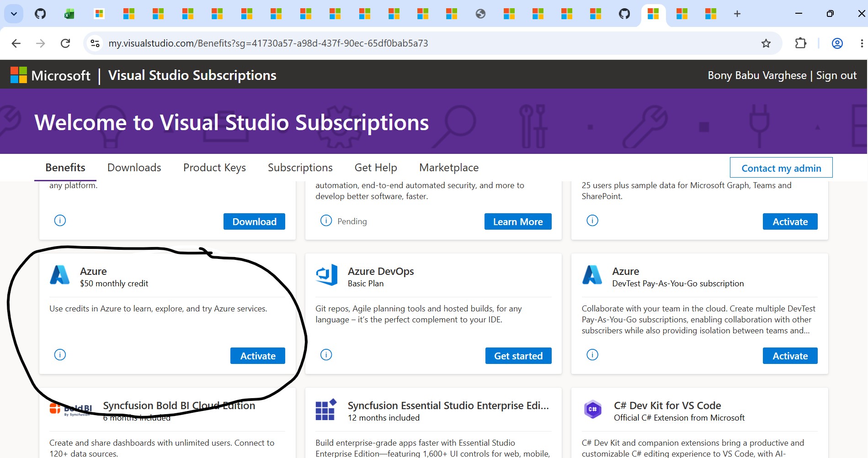Click the Syncfusion Essential Studio Enterprise title
Viewport: 868px width, 458px height.
click(448, 405)
